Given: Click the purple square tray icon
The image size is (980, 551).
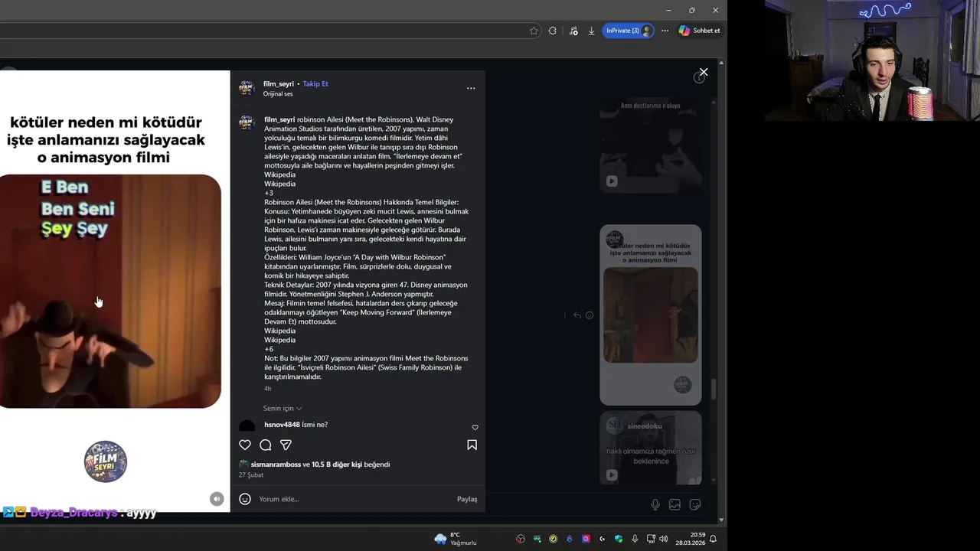Looking at the screenshot, I should pyautogui.click(x=586, y=539).
